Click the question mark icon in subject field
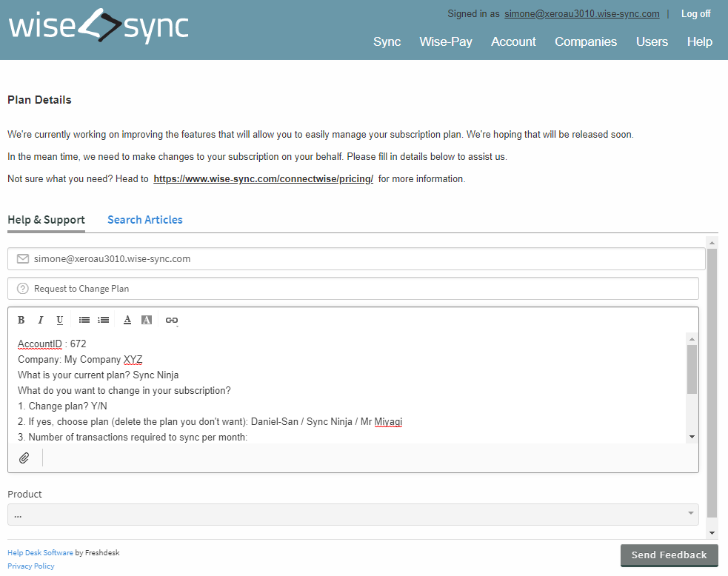The height and width of the screenshot is (576, 728). click(23, 288)
